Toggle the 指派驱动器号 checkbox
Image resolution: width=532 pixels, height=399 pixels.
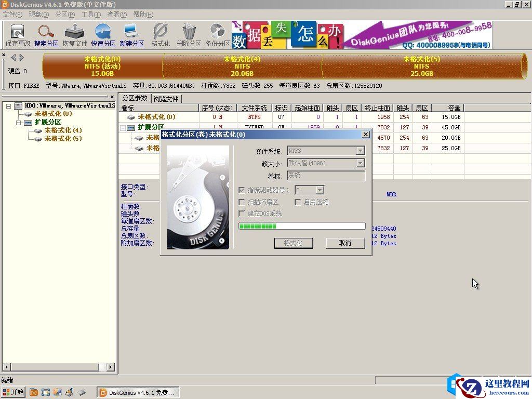click(242, 190)
